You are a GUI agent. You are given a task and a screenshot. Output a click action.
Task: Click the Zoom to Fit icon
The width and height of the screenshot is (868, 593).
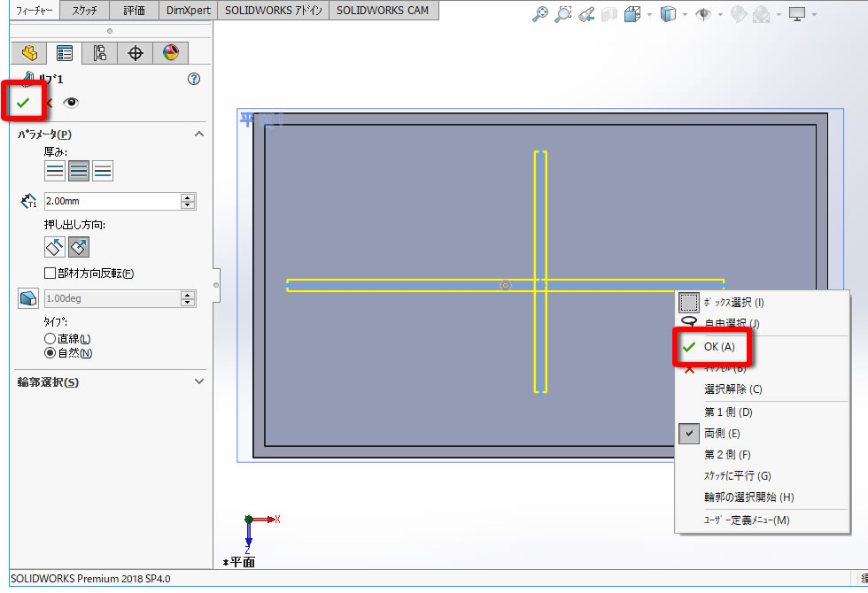tap(539, 14)
